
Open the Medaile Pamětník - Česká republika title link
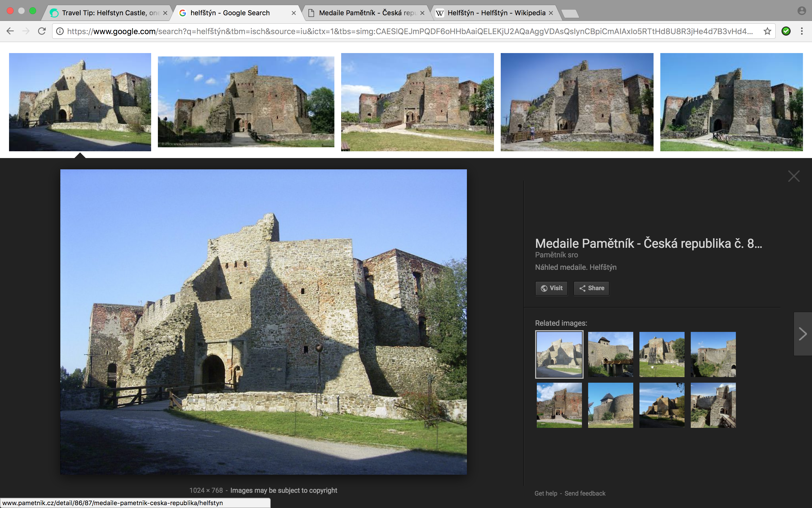point(648,243)
